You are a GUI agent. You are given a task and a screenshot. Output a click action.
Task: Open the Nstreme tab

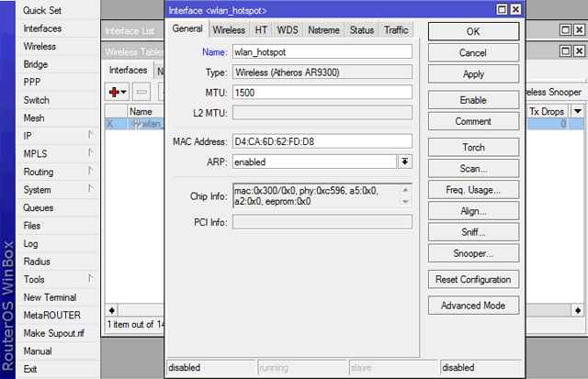click(325, 30)
